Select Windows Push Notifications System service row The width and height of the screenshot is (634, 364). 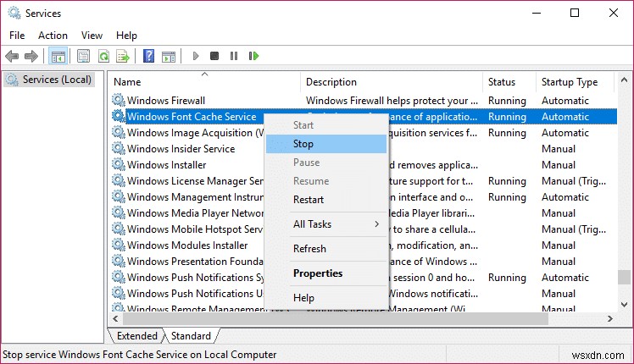click(x=363, y=278)
